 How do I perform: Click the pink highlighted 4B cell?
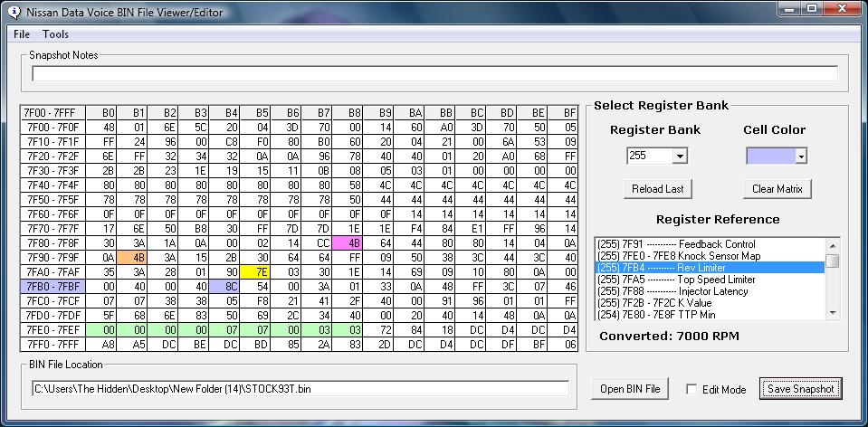pyautogui.click(x=347, y=243)
